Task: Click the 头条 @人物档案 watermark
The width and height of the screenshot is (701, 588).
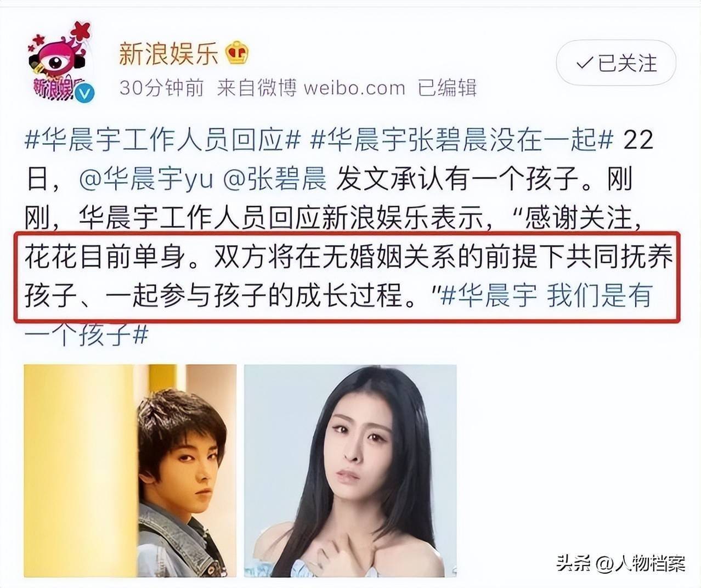Action: (x=621, y=563)
